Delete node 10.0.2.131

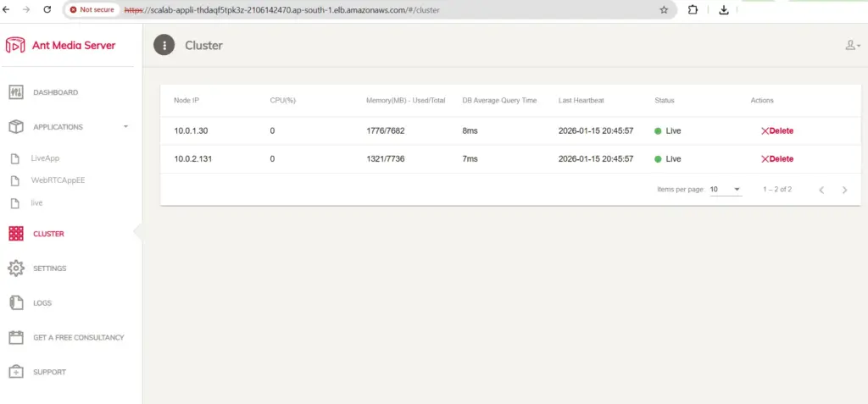coord(777,159)
